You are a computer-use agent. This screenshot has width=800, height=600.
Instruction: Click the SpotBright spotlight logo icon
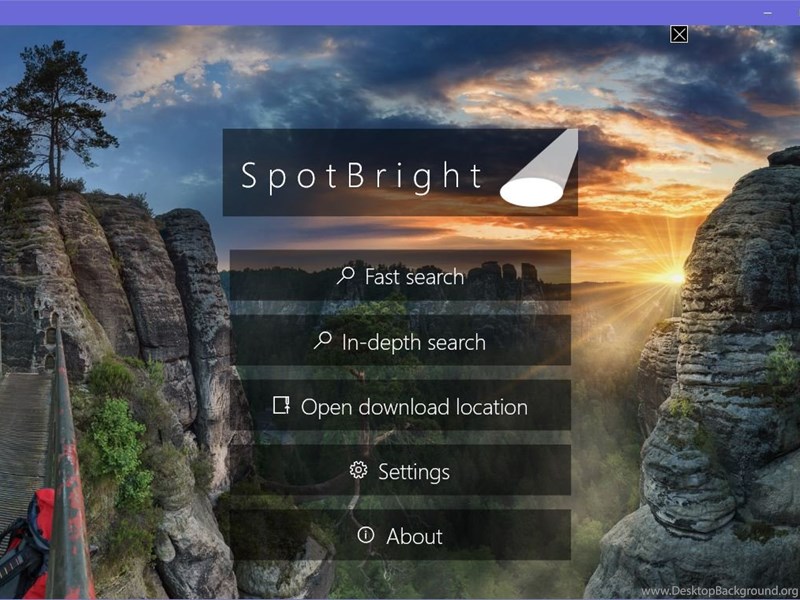point(539,168)
